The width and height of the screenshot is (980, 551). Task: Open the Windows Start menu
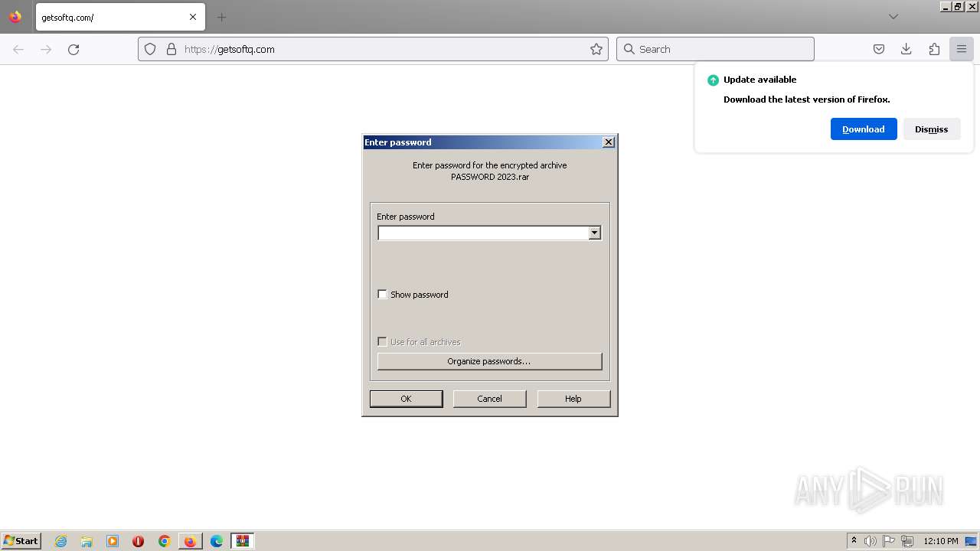click(x=21, y=541)
